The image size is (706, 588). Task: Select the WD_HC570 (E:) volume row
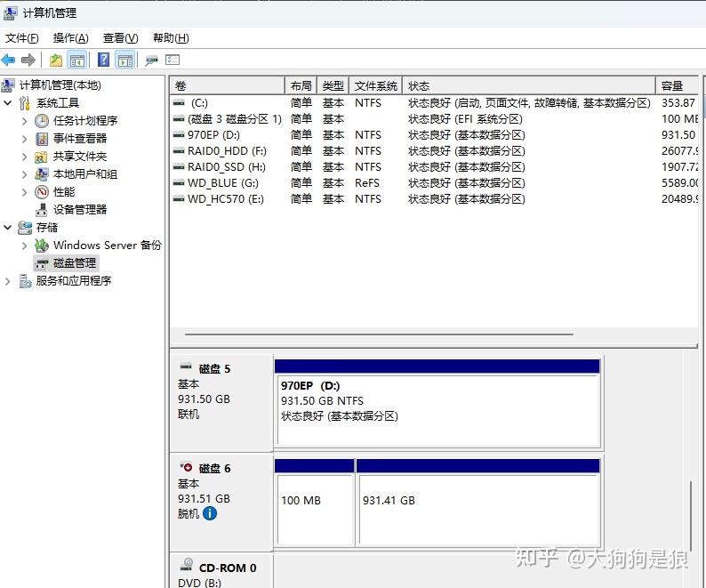(x=435, y=199)
